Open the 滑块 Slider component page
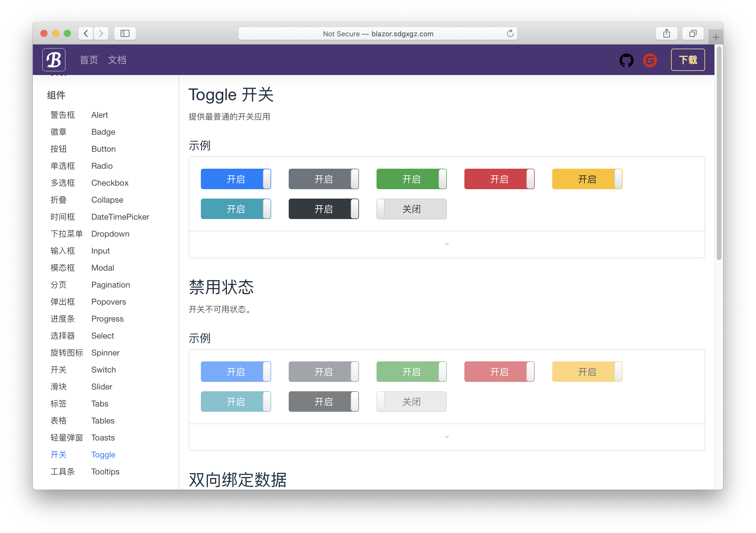 point(101,386)
